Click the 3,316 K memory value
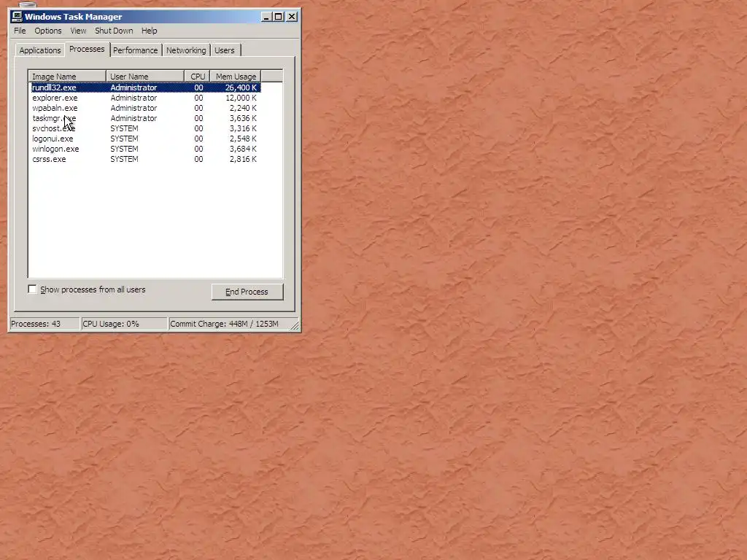 point(243,128)
